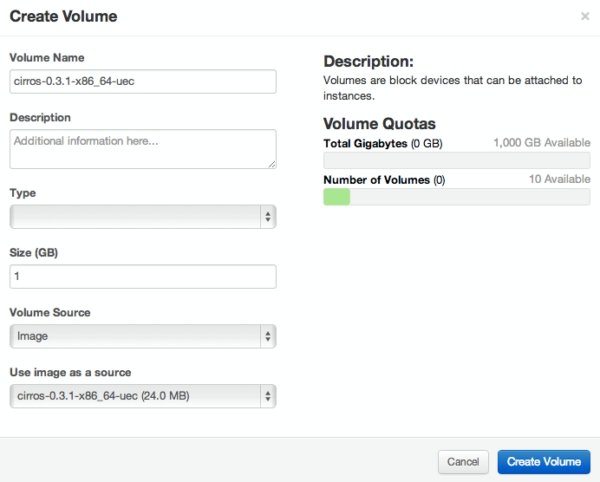Click the Volume Quotas heading
This screenshot has height=482, width=600.
(x=379, y=124)
